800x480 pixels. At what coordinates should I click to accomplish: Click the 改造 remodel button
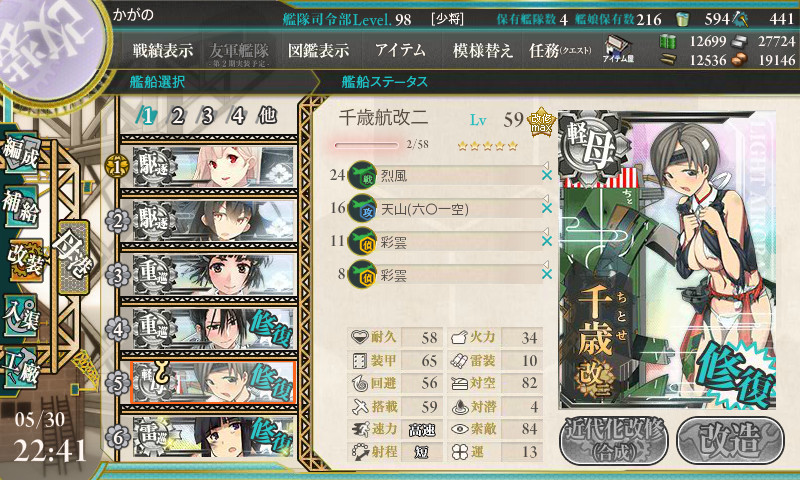coord(731,441)
